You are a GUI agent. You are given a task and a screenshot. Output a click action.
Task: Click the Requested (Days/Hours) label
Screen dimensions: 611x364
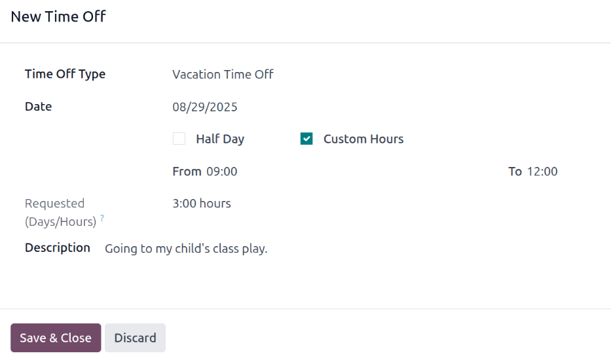pos(60,212)
